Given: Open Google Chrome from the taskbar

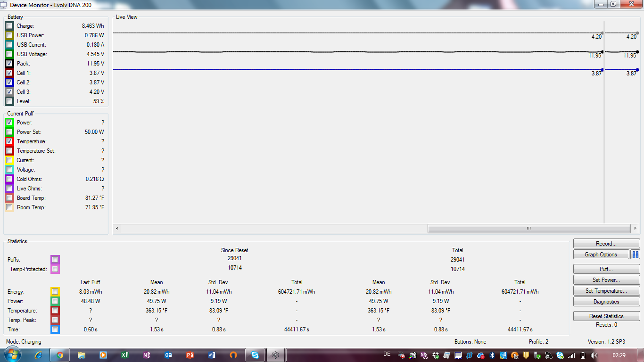Looking at the screenshot, I should 60,355.
